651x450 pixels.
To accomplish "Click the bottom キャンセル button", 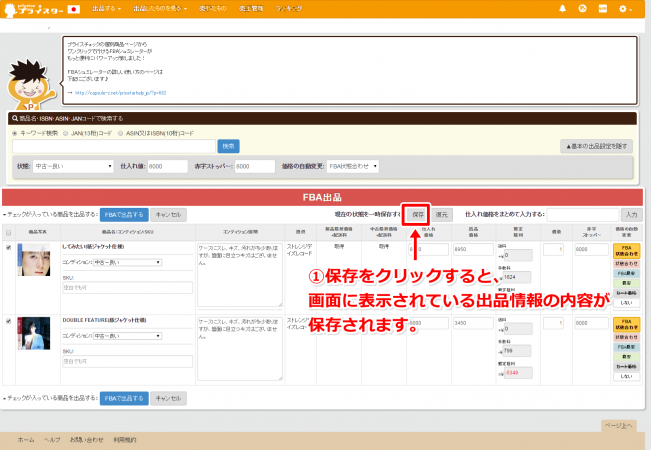I will point(168,398).
